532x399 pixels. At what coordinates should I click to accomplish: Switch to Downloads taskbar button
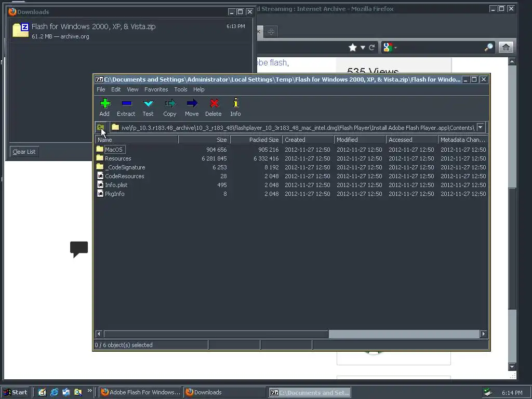coord(225,393)
